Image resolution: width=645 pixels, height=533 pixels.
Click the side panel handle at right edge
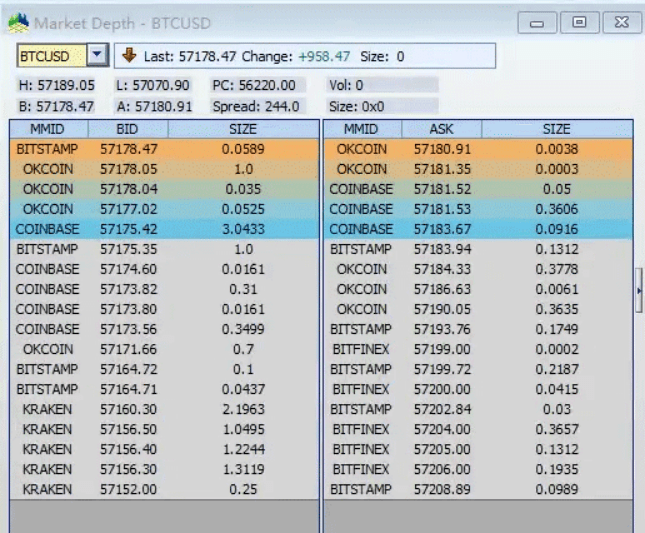pos(639,290)
